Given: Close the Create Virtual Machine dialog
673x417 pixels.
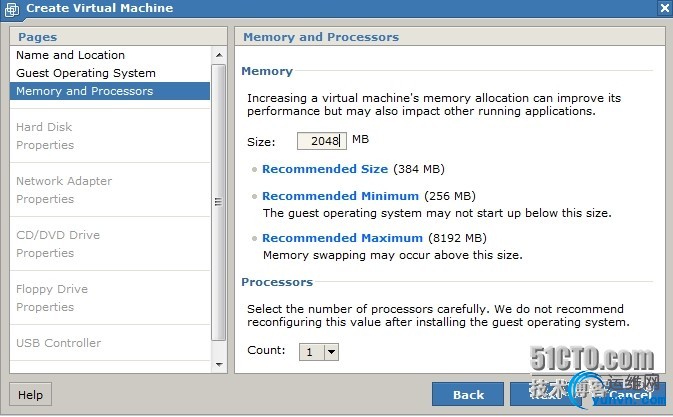Looking at the screenshot, I should [x=663, y=8].
